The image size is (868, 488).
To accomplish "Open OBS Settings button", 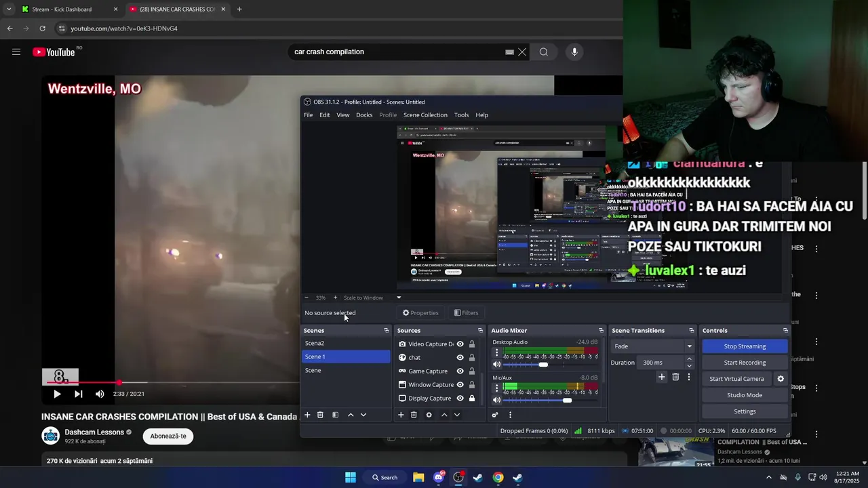I will pyautogui.click(x=745, y=411).
